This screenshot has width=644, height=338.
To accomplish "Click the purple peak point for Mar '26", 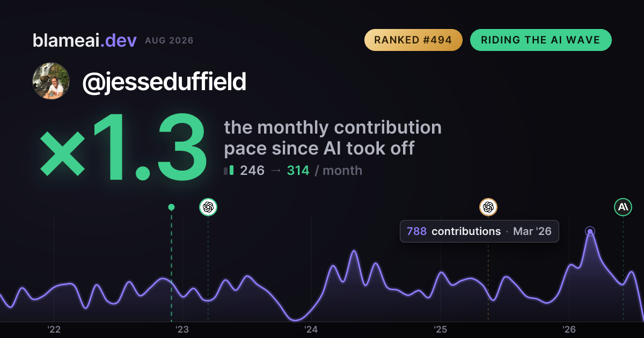I will [x=590, y=232].
